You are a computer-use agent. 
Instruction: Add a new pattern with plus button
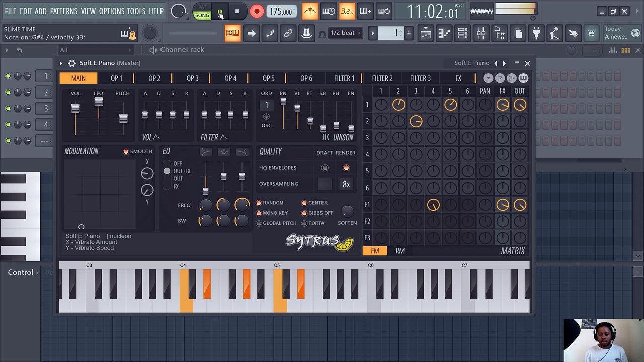click(409, 33)
